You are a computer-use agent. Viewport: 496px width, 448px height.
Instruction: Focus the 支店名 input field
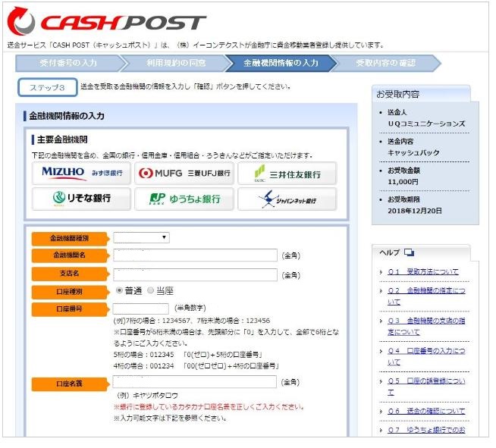click(x=195, y=275)
